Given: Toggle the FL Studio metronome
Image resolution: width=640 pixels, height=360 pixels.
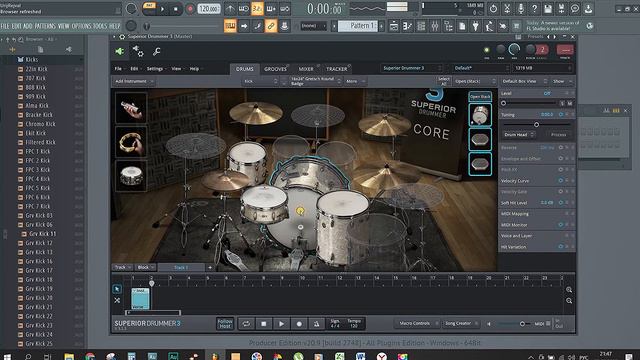Looking at the screenshot, I should tap(230, 9).
